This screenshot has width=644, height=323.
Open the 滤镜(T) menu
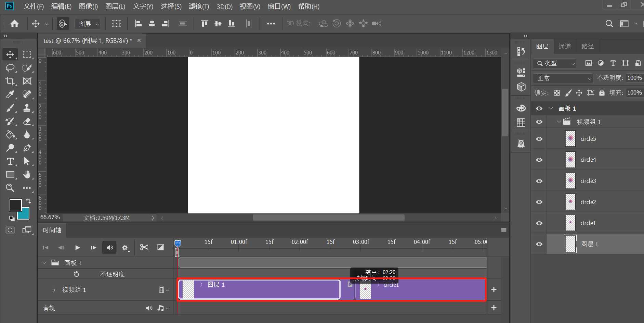click(199, 7)
